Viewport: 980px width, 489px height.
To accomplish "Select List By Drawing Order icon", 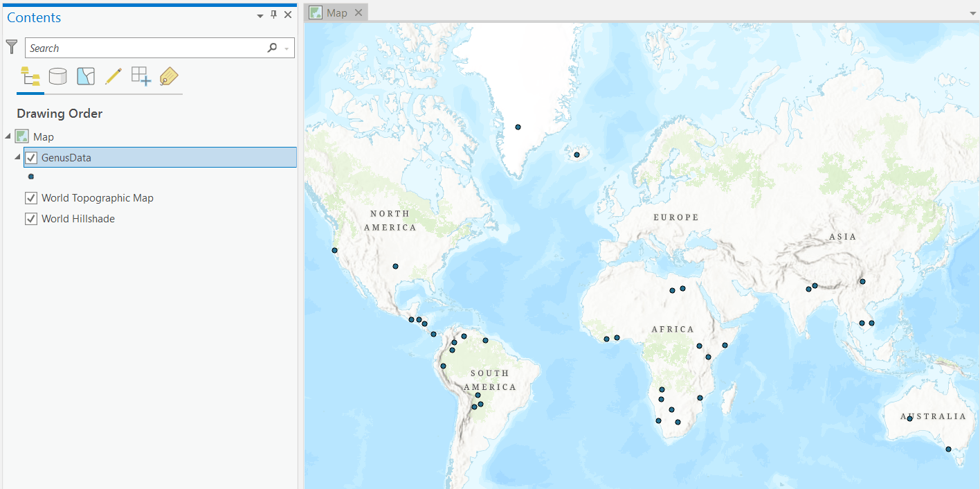I will tap(30, 76).
